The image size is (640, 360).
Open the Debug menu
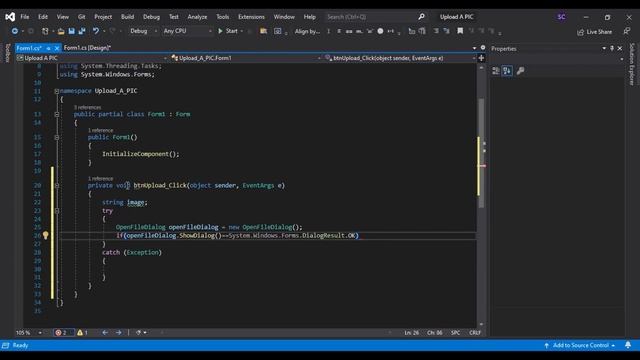tap(151, 17)
